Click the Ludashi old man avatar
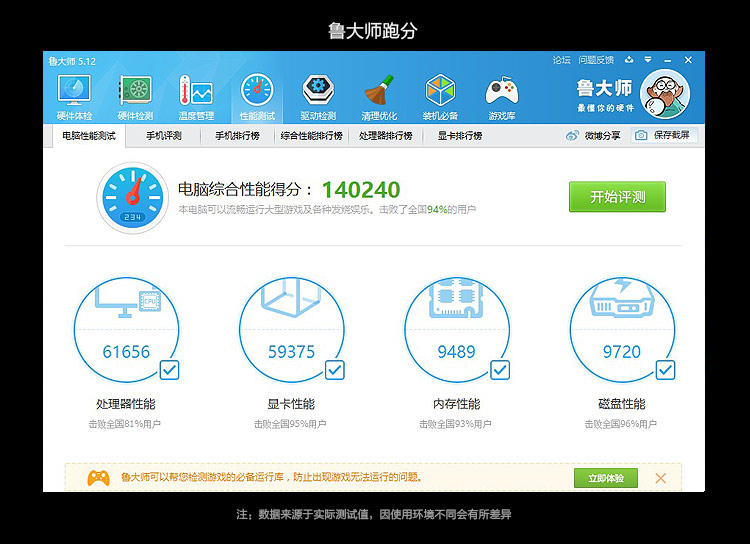 [665, 95]
